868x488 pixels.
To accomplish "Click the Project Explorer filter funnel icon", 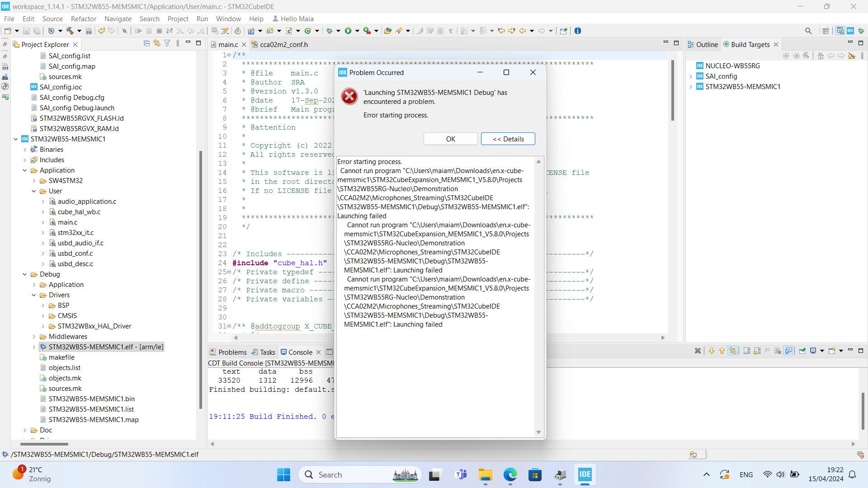I will [x=167, y=43].
